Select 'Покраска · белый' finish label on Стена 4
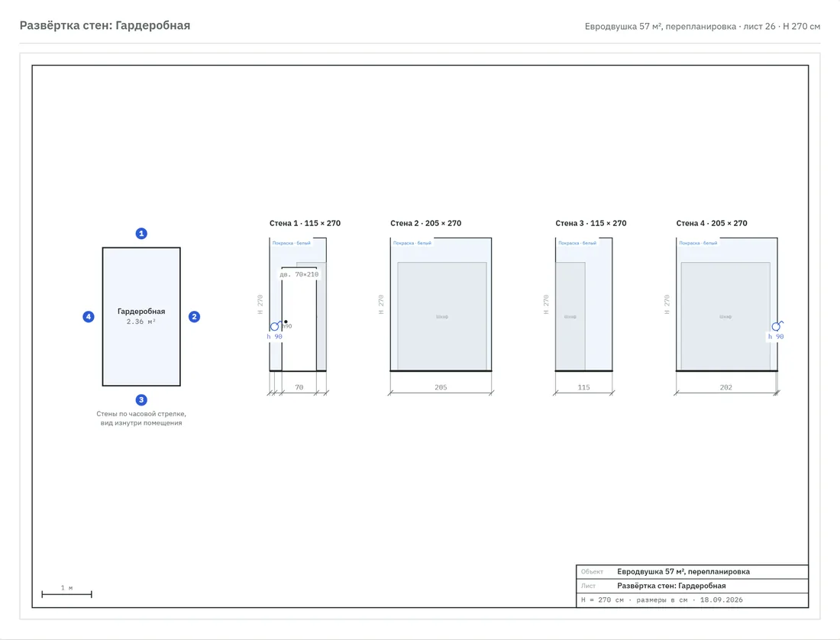Screen dimensions: 840x640 [698, 243]
